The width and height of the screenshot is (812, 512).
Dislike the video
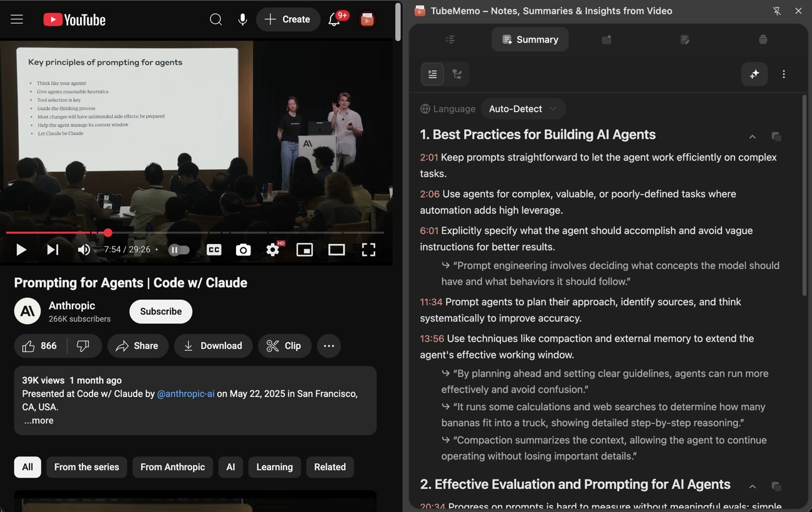click(x=83, y=346)
